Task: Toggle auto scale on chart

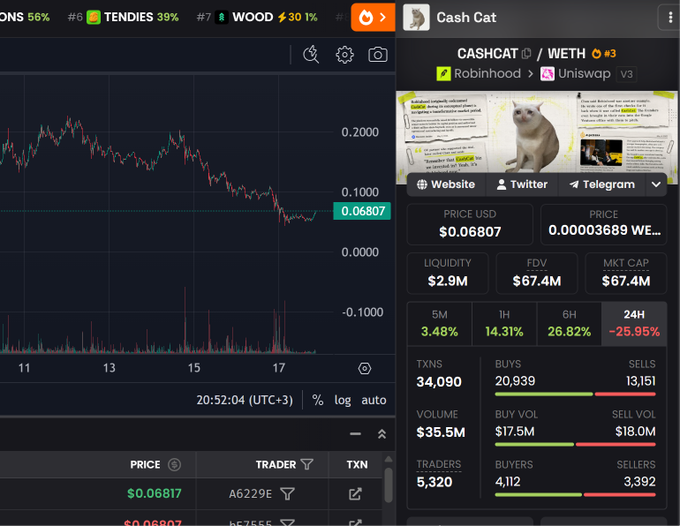Action: coord(374,400)
